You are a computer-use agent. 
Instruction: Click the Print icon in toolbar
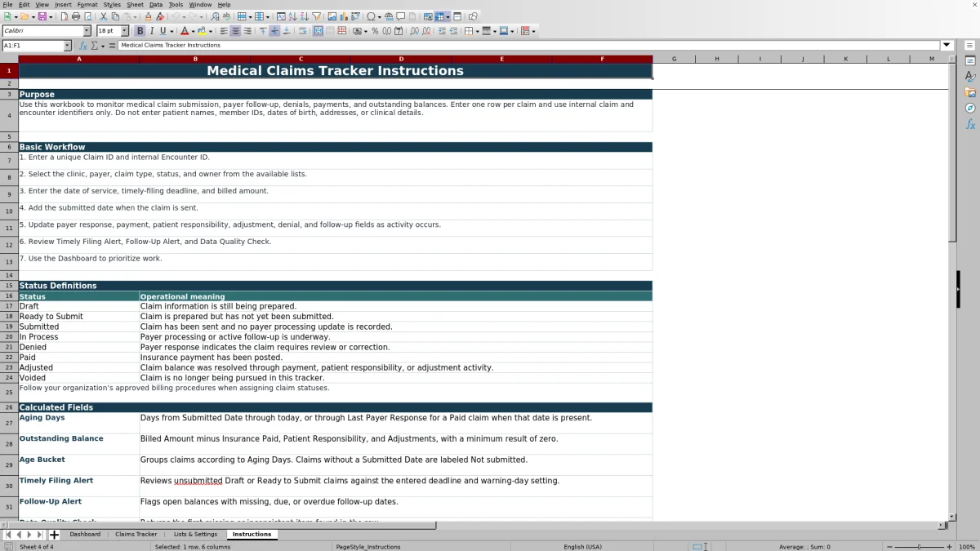point(75,16)
